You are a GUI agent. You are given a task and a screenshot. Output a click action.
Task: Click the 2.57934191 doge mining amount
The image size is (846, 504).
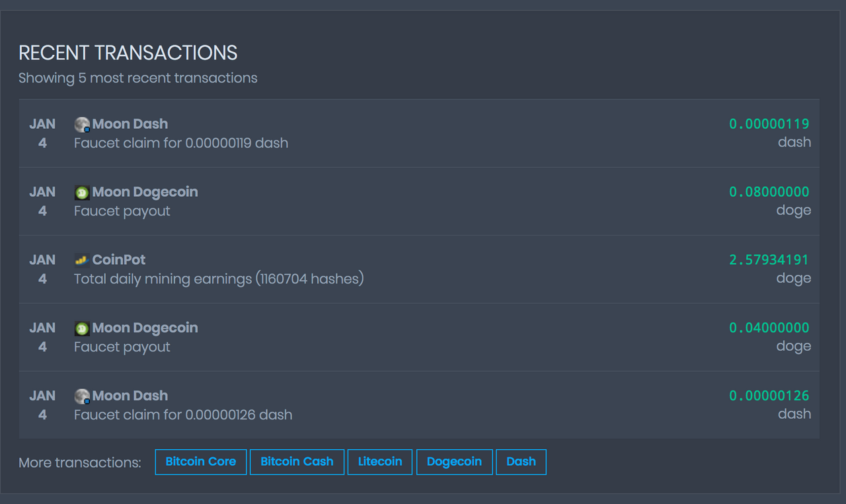tap(769, 260)
